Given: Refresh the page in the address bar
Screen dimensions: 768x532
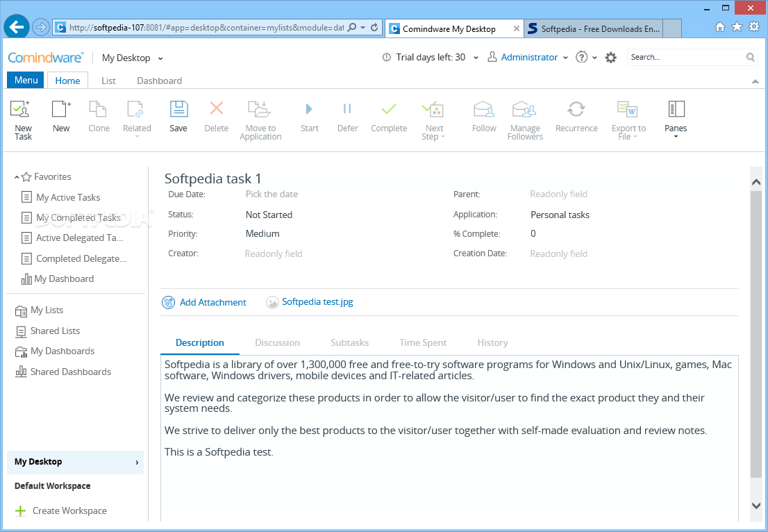Looking at the screenshot, I should coord(375,27).
